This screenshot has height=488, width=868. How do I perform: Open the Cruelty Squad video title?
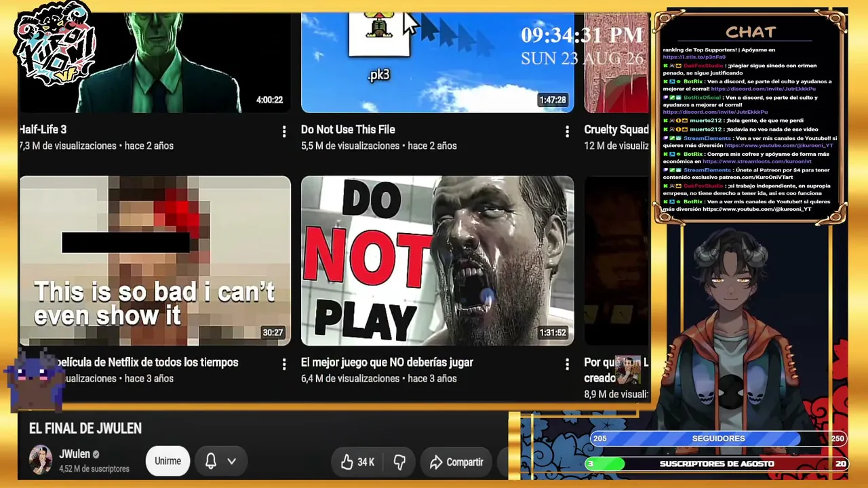pyautogui.click(x=616, y=129)
